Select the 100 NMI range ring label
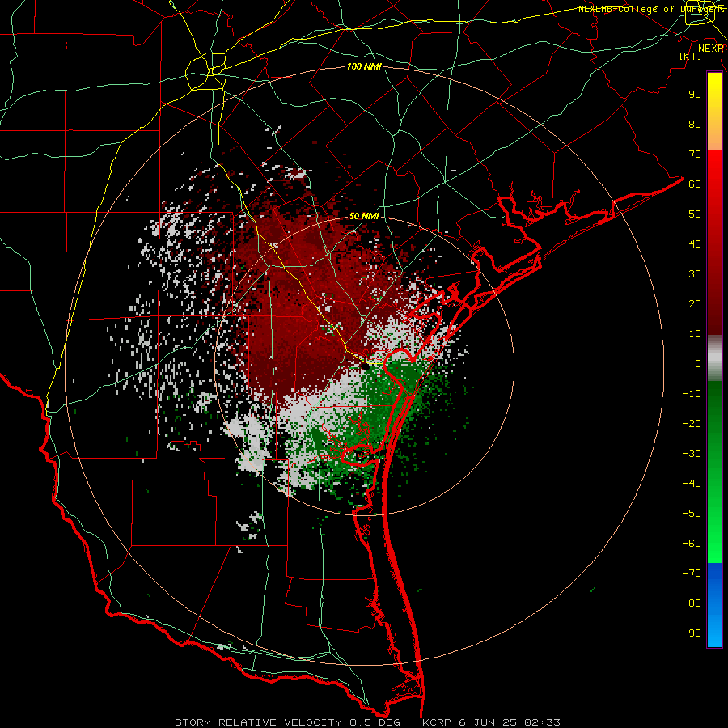This screenshot has height=728, width=728. tap(364, 67)
